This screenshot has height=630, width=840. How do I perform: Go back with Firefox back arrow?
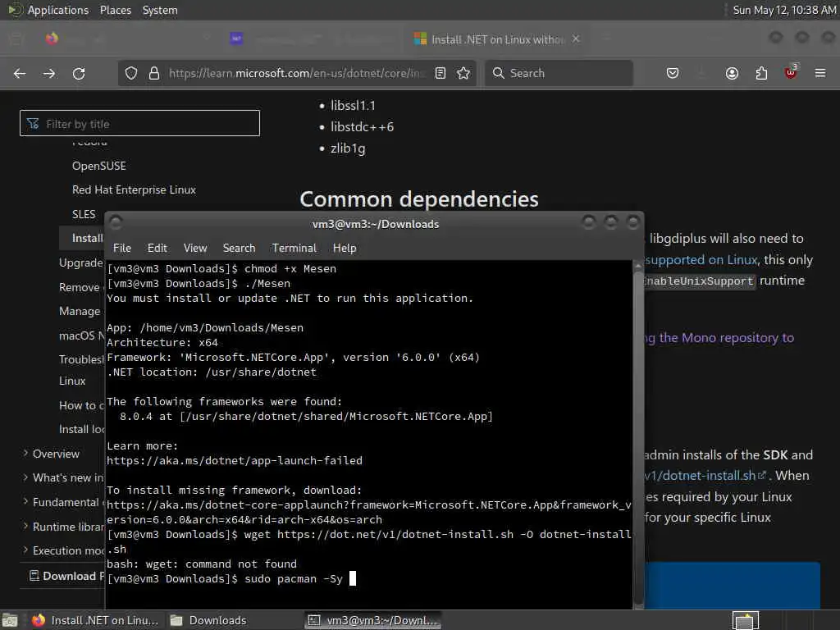pos(20,73)
